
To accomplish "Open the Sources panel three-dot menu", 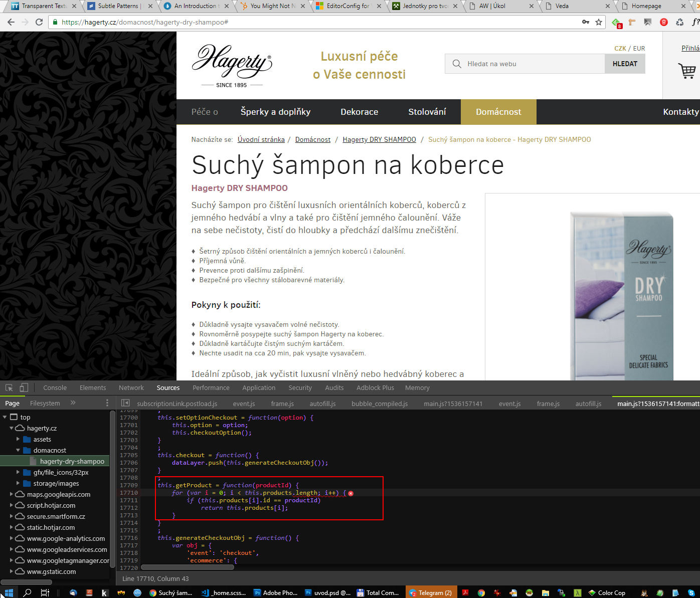I will tap(107, 403).
